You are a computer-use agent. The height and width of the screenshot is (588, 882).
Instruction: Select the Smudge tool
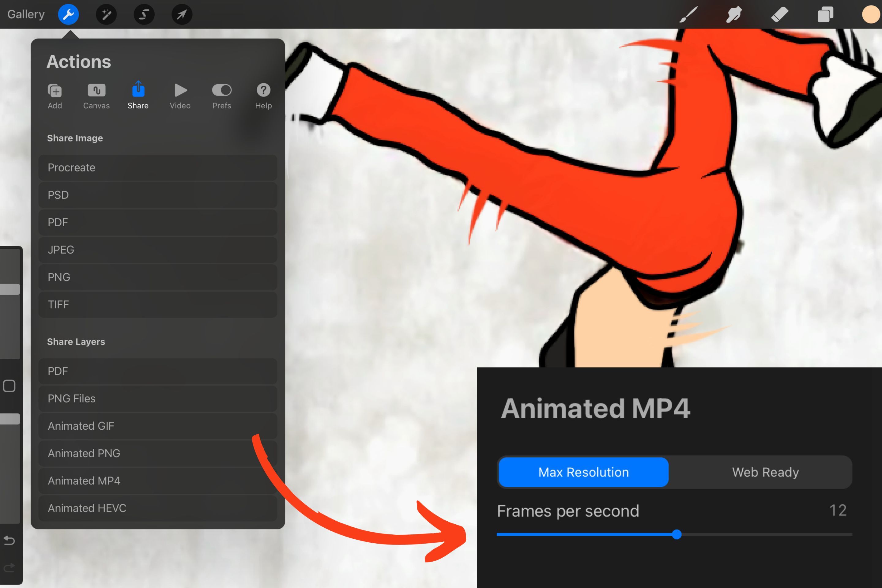[x=733, y=14]
